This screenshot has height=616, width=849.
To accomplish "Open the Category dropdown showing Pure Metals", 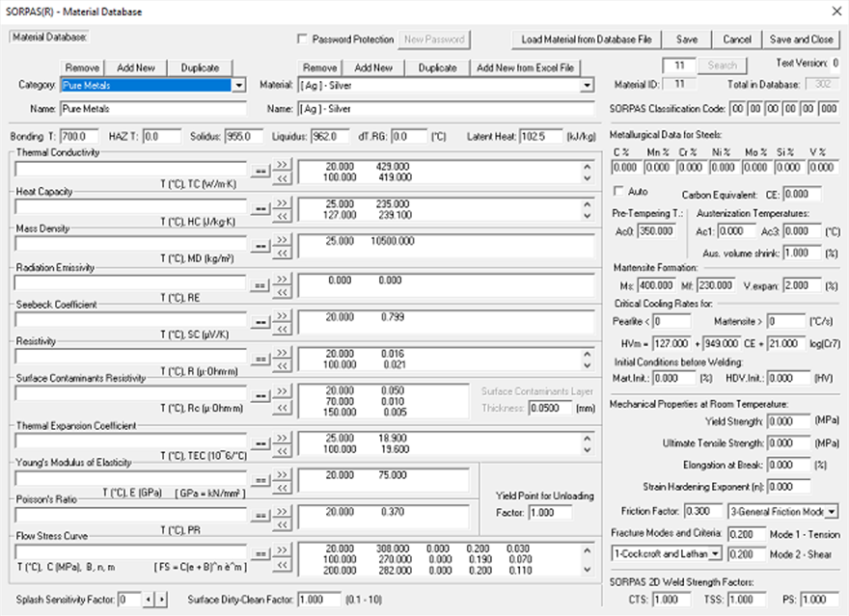I will (x=239, y=86).
